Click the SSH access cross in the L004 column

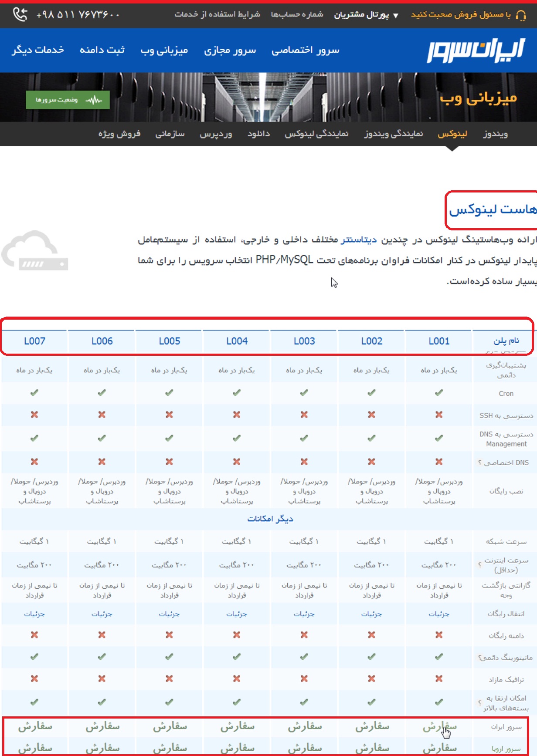pos(237,415)
